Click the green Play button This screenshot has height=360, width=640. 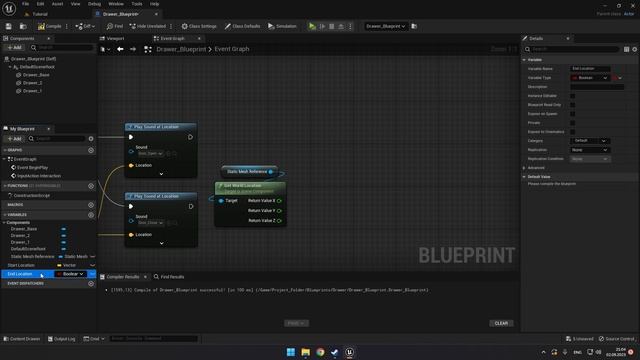click(x=312, y=26)
